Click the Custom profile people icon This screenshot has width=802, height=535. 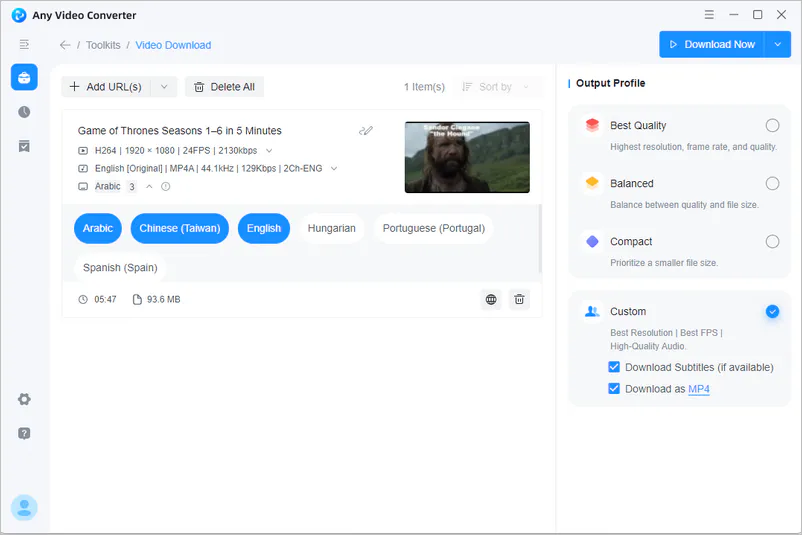coord(592,311)
